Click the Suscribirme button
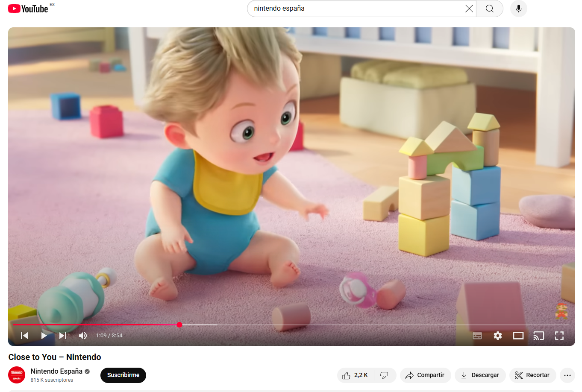The width and height of the screenshot is (582, 392). 123,375
